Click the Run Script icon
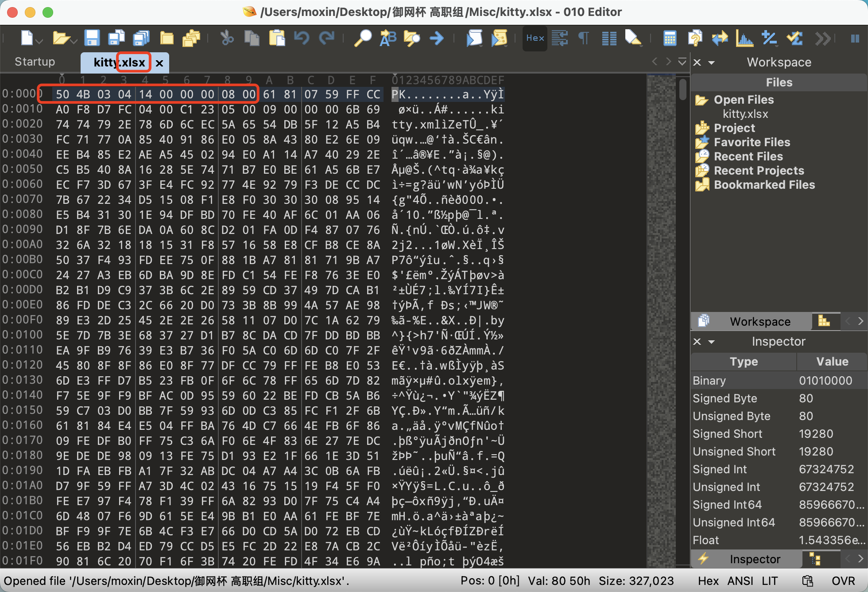 tap(474, 38)
